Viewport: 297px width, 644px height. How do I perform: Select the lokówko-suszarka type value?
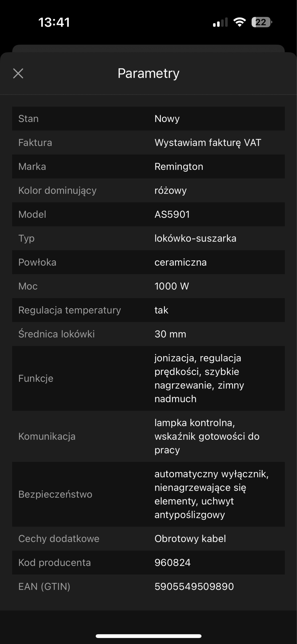click(x=195, y=238)
